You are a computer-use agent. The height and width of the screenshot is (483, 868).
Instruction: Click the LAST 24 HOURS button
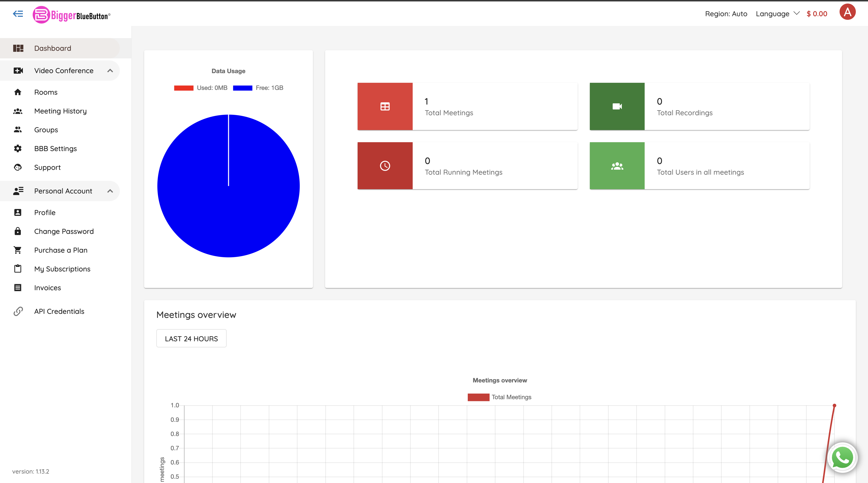(x=191, y=339)
